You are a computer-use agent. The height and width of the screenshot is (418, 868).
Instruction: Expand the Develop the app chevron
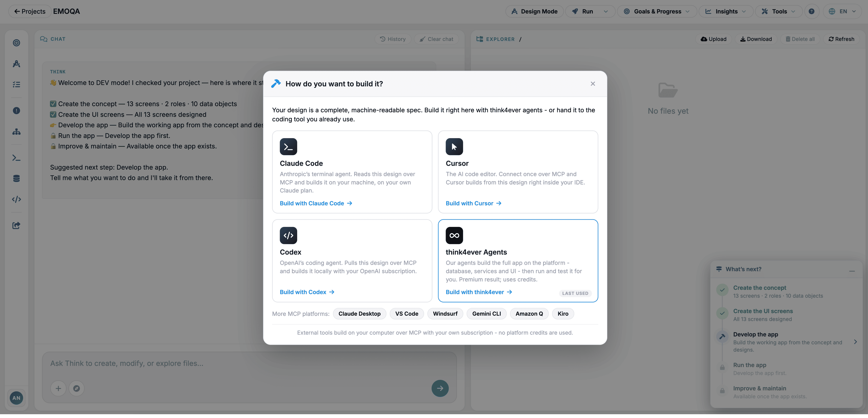click(855, 342)
